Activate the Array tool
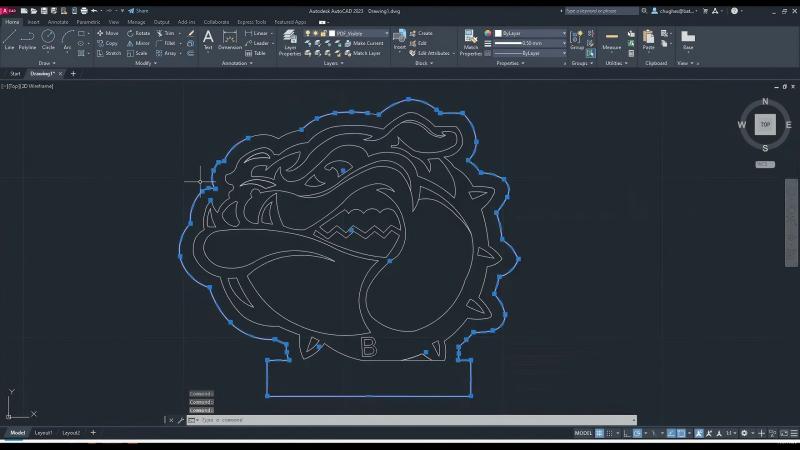 pos(166,53)
